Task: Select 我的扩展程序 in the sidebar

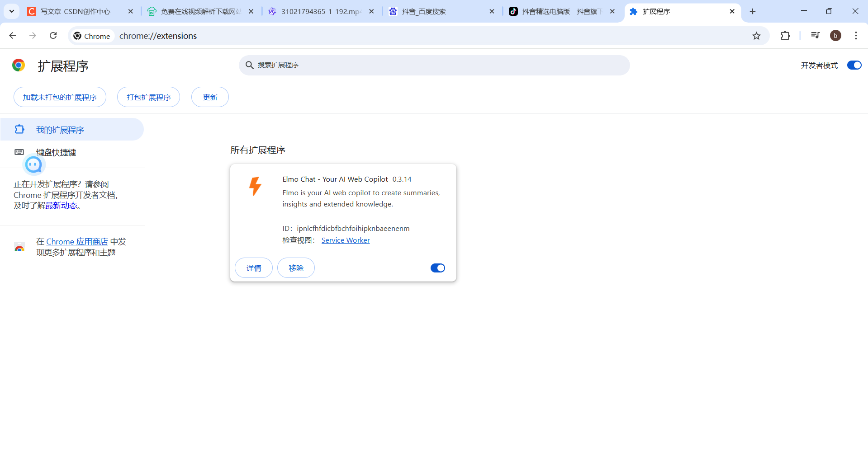Action: coord(72,130)
